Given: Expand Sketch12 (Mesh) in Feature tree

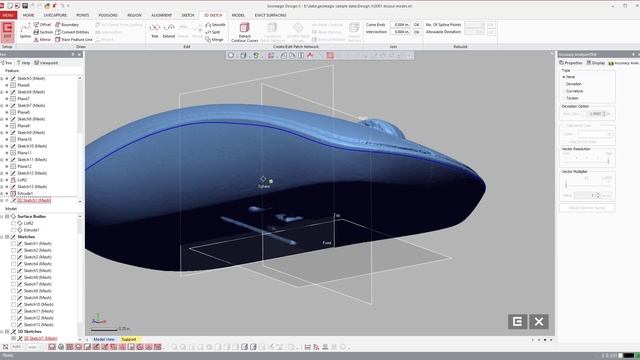Looking at the screenshot, I should coord(2,173).
